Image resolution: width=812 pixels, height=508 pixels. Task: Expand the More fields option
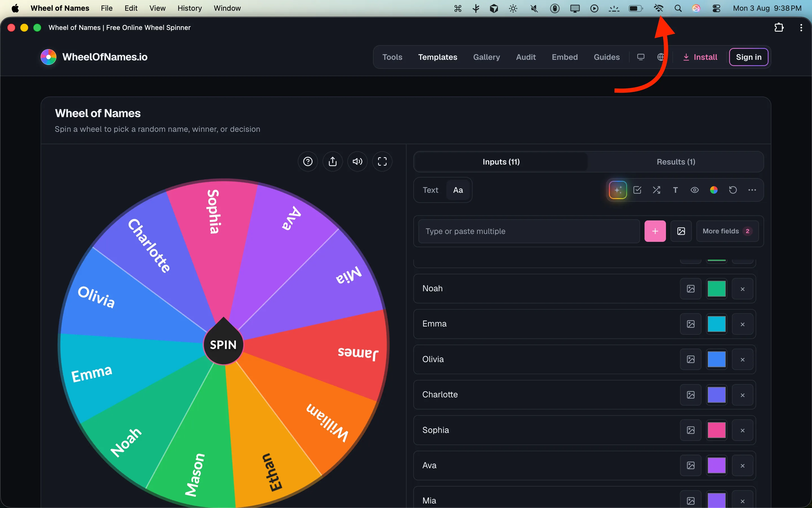727,231
